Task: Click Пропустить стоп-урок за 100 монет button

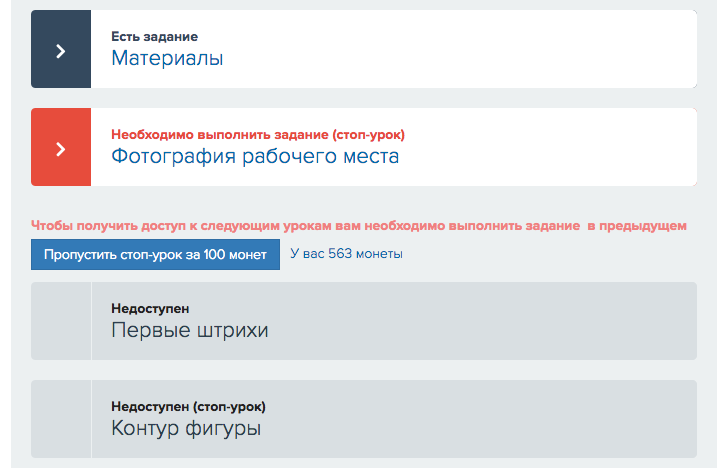Action: [x=155, y=254]
